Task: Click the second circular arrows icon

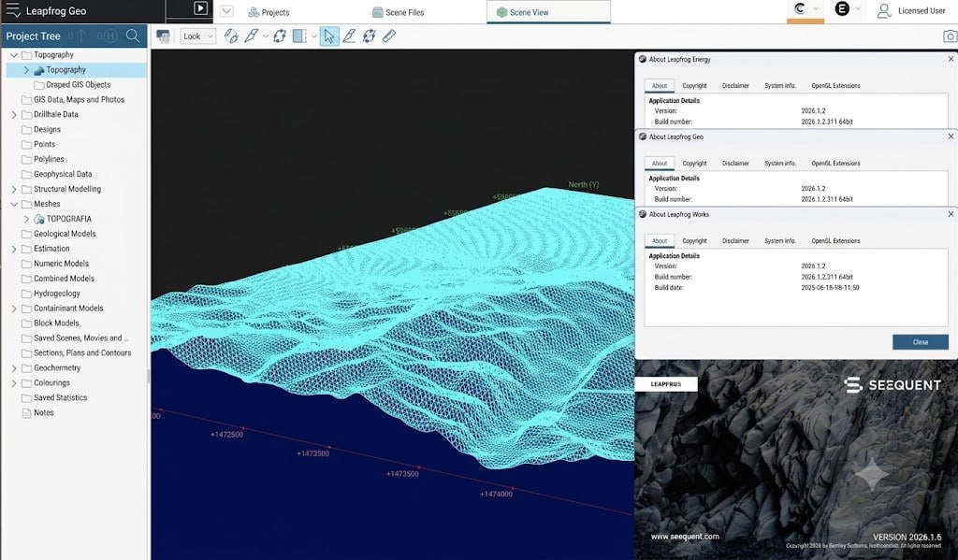Action: 369,36
